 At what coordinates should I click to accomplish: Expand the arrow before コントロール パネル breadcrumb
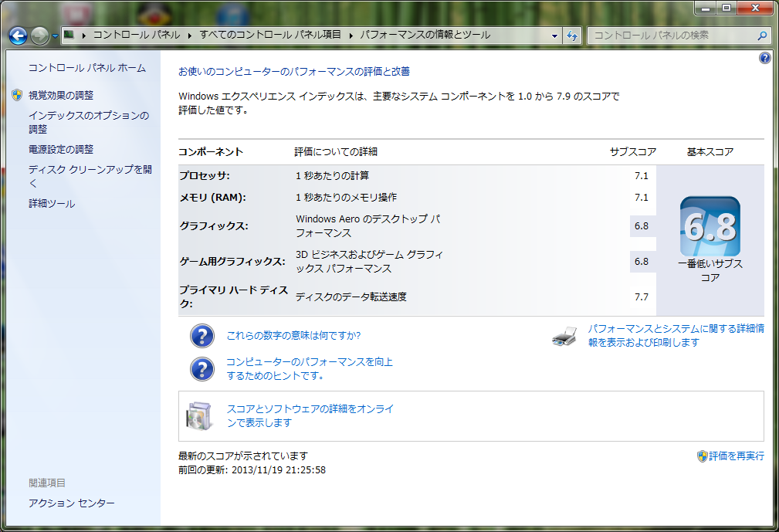(83, 36)
